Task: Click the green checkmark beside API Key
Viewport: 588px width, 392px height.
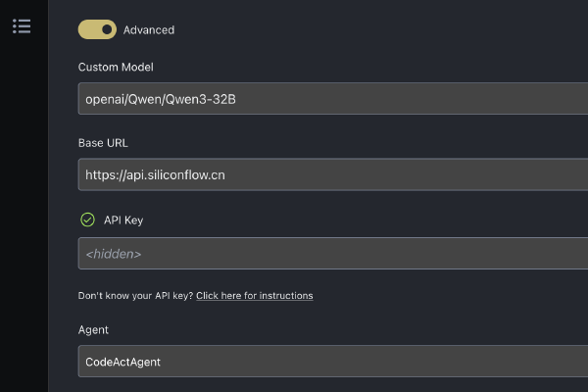Action: (x=88, y=220)
